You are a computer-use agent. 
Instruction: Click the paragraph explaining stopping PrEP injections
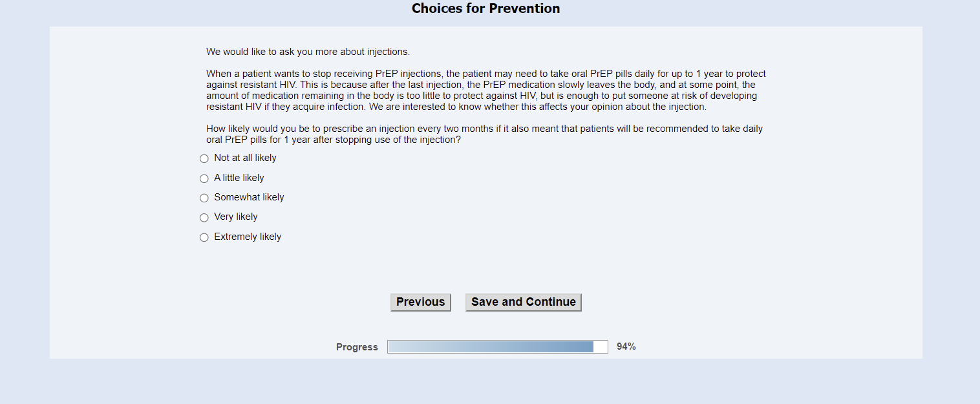click(485, 90)
